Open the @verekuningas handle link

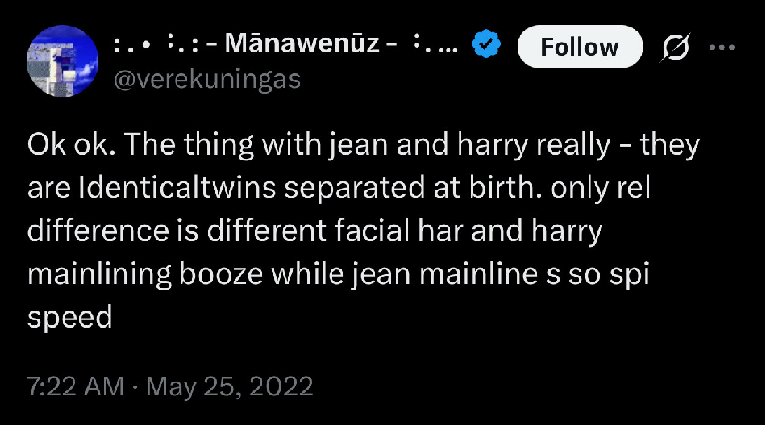207,81
